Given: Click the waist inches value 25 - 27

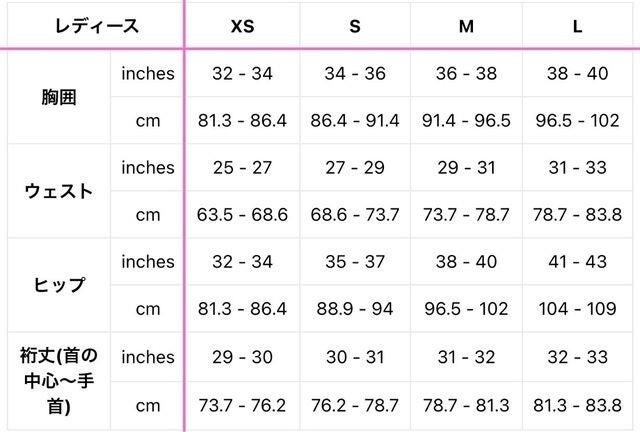Looking at the screenshot, I should (x=242, y=167).
